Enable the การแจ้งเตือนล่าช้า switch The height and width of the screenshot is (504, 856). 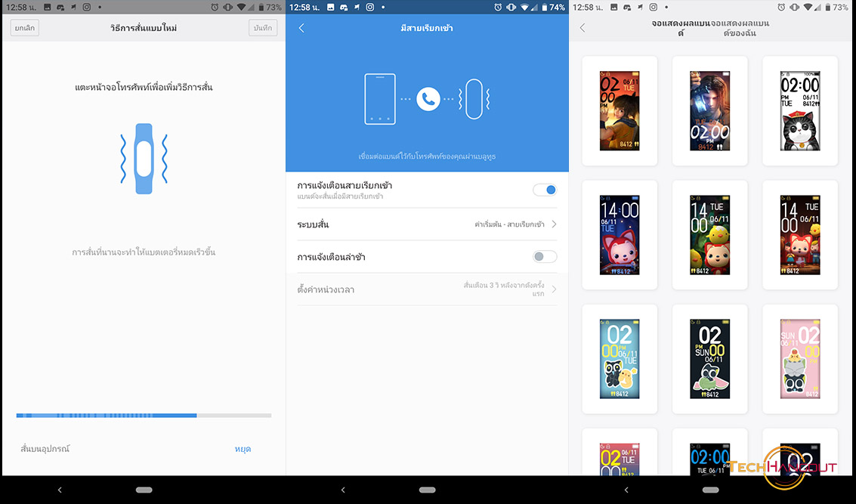point(545,257)
